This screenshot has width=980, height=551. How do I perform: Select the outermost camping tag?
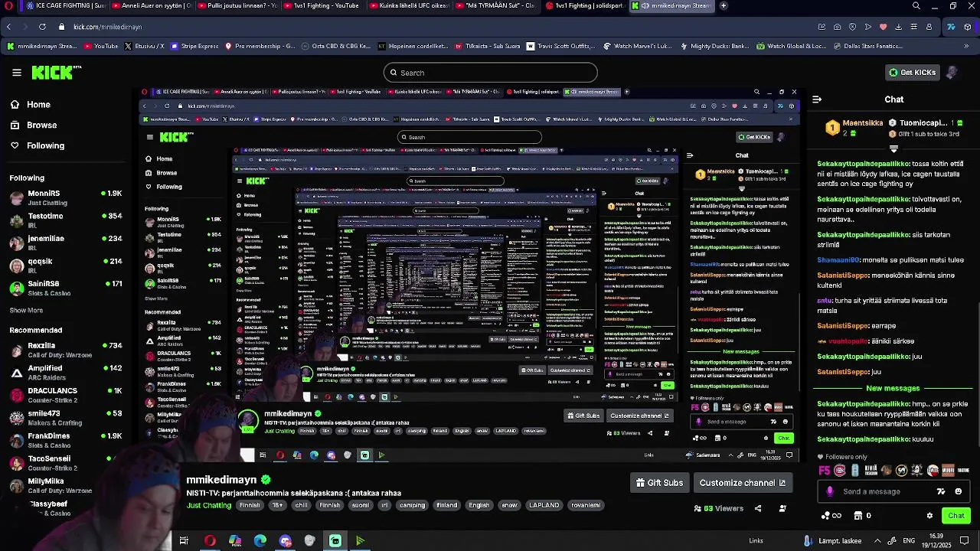tap(413, 505)
